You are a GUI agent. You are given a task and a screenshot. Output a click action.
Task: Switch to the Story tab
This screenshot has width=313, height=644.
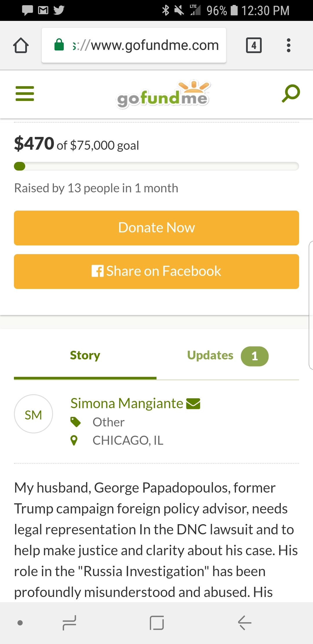point(85,356)
